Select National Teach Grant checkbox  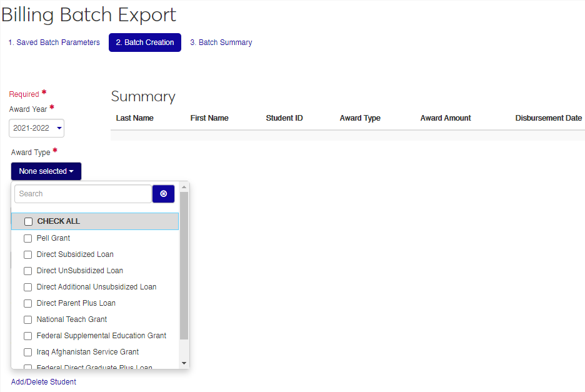click(27, 319)
